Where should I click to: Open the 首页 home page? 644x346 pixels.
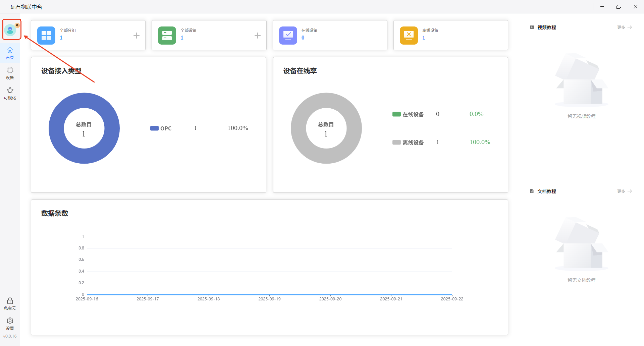(10, 53)
